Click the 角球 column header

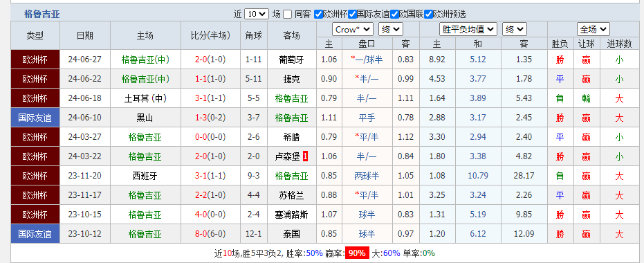pyautogui.click(x=254, y=36)
